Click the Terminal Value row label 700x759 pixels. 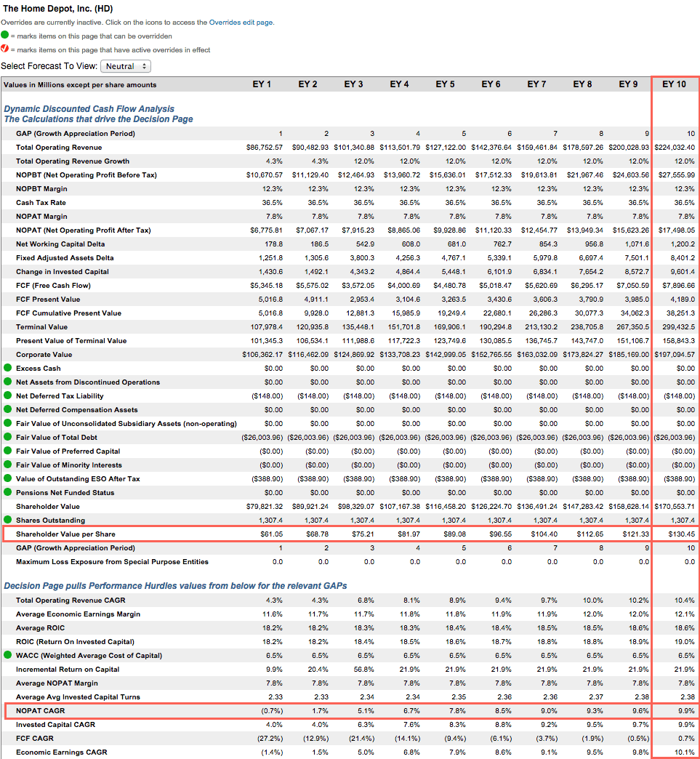(41, 326)
